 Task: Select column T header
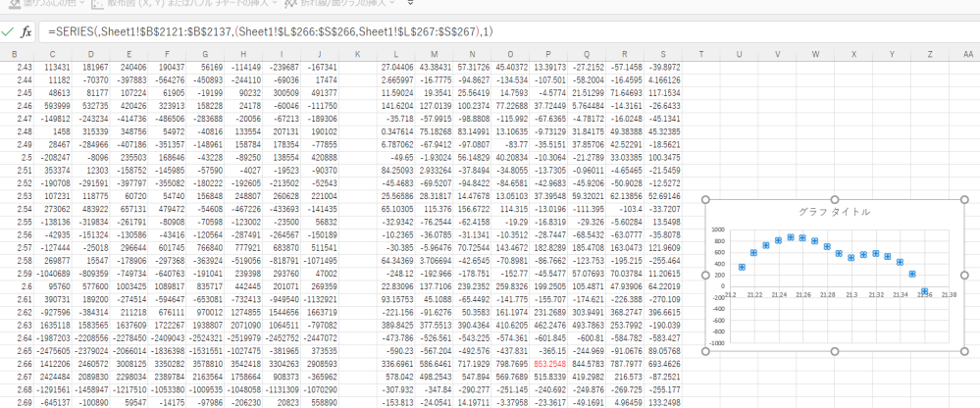click(701, 53)
